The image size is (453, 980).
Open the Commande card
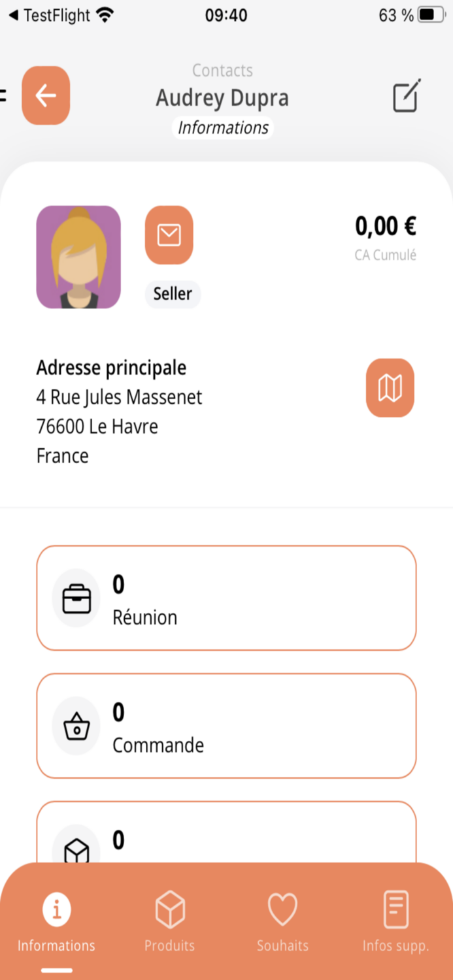pyautogui.click(x=226, y=725)
